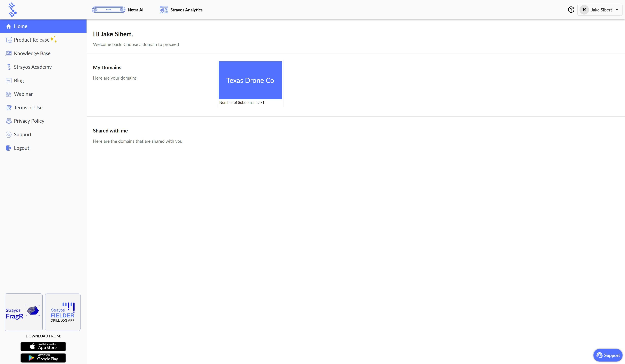Click the Terms of Use document icon
Screen dimensions: 625x364
pyautogui.click(x=9, y=107)
